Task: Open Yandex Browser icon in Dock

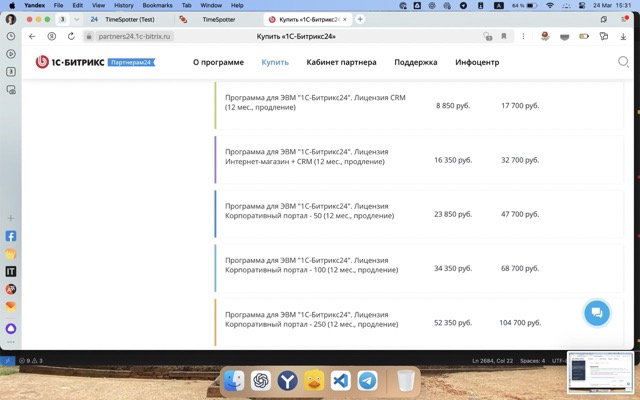Action: (x=288, y=381)
